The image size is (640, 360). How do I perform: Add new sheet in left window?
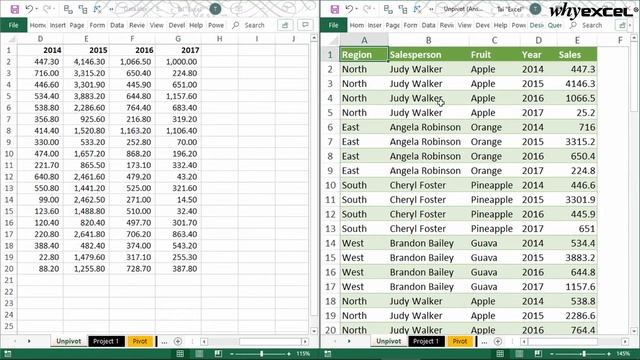[x=178, y=341]
